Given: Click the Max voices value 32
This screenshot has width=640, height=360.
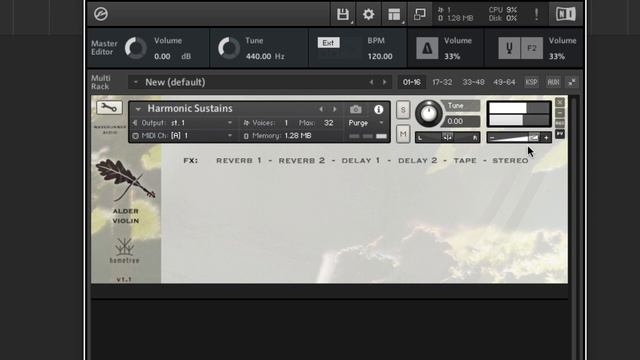Looking at the screenshot, I should pos(329,123).
